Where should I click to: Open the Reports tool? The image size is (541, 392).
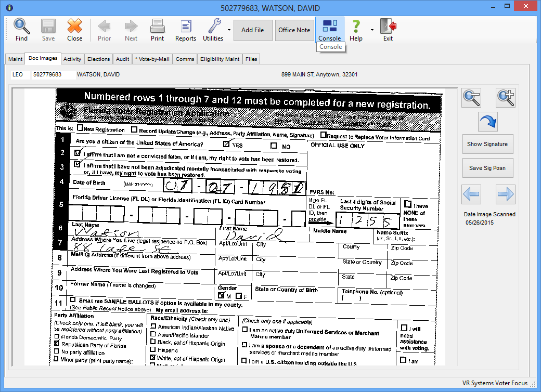[186, 30]
